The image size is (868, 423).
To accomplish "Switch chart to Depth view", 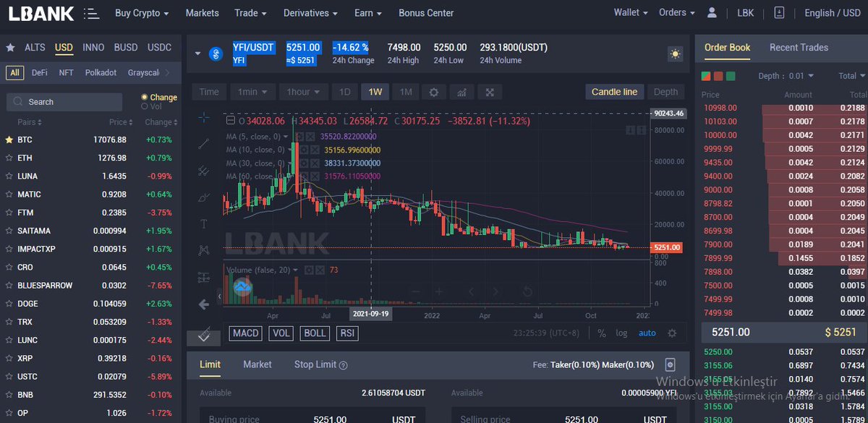I will tap(665, 92).
